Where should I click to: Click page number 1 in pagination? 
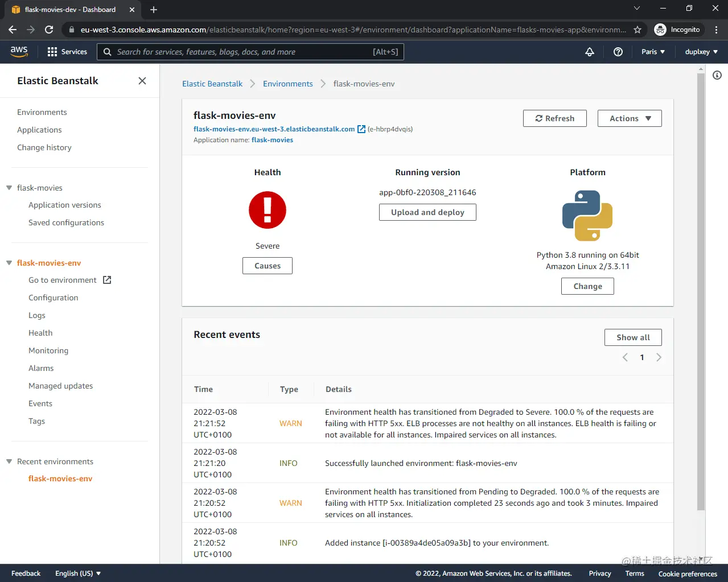coord(642,357)
